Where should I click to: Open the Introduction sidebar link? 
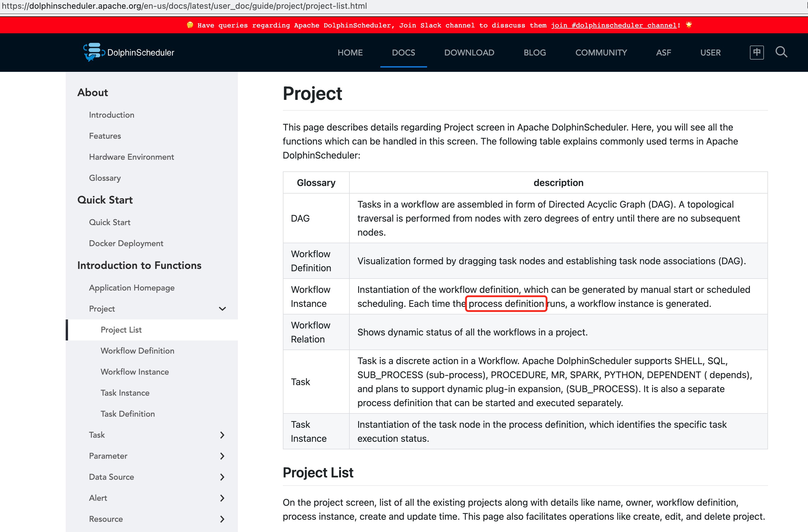coord(111,115)
